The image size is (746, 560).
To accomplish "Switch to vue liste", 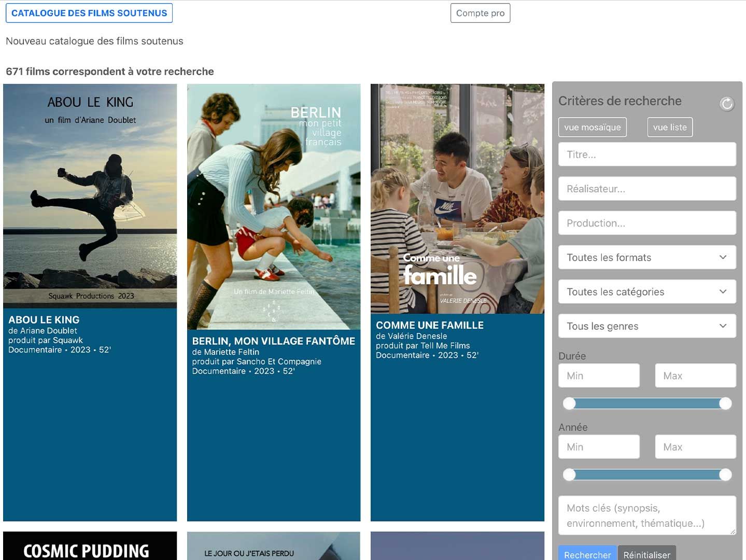I will (670, 127).
